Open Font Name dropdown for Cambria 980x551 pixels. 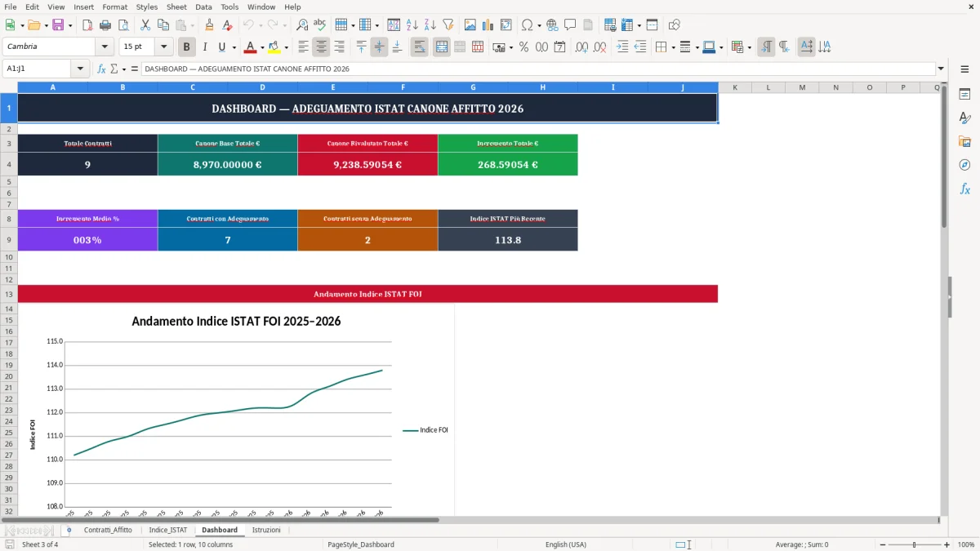pyautogui.click(x=105, y=47)
